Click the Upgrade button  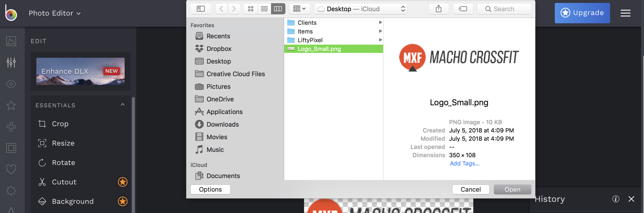(582, 13)
